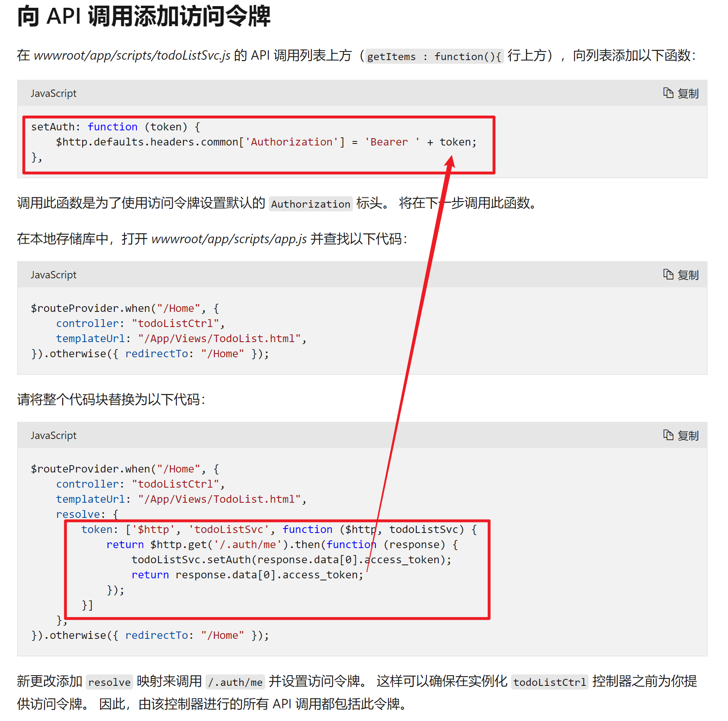
Task: Click the italic todoListSvc.js file path
Action: pyautogui.click(x=132, y=55)
